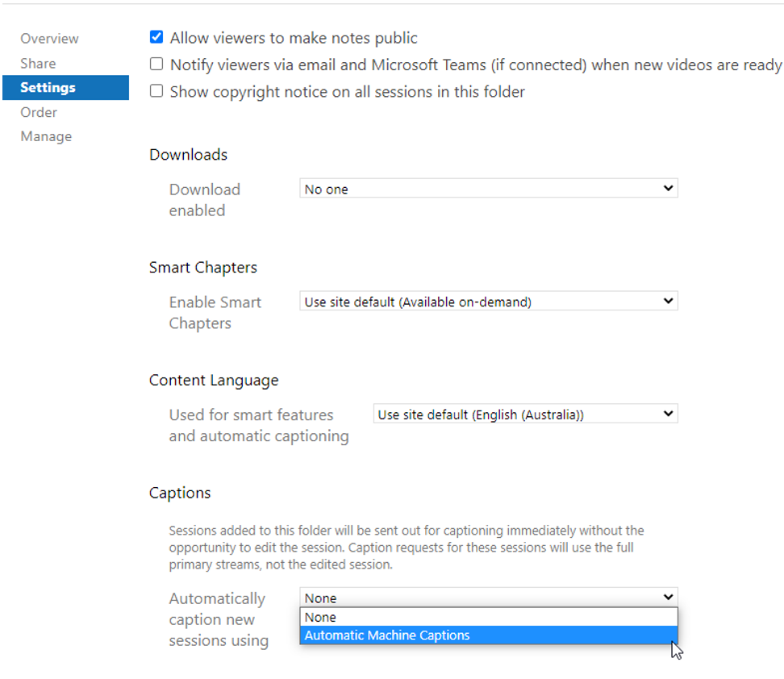Viewport: 784px width, 679px height.
Task: Click the Used for smart features label
Action: point(259,426)
